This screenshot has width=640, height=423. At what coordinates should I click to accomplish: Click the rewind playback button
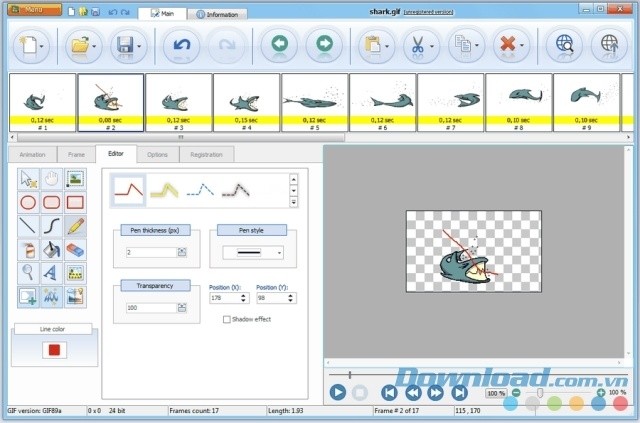click(413, 393)
